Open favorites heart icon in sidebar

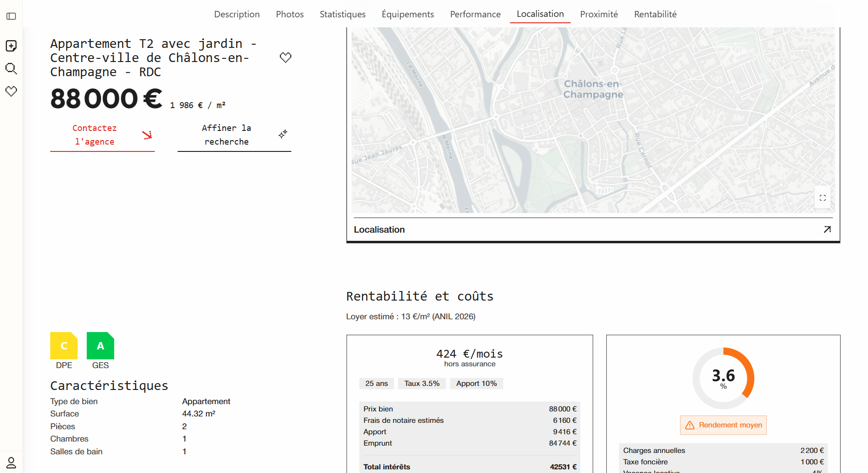pyautogui.click(x=11, y=91)
